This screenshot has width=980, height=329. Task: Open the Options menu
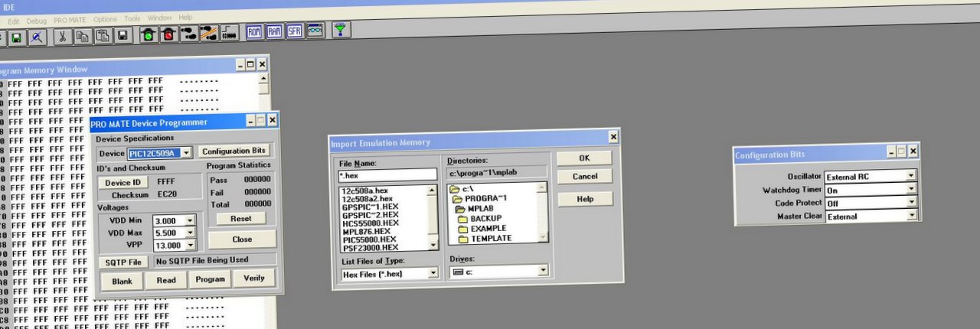click(106, 18)
